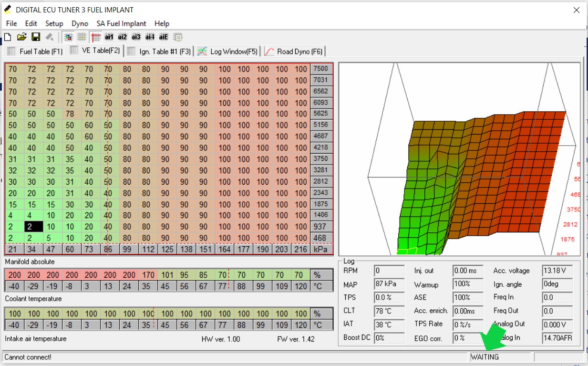Viewport: 588px width, 366px height.
Task: Click the CLT field showing 78 °C
Action: click(389, 311)
